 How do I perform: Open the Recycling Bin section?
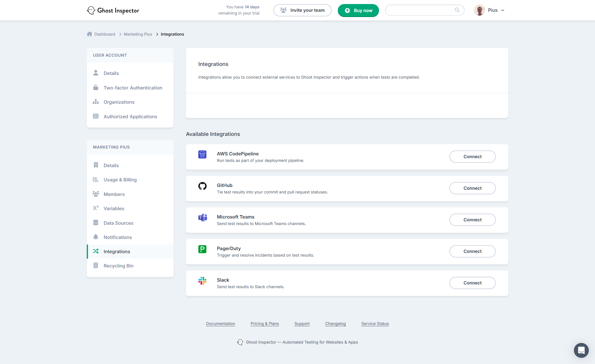[118, 266]
